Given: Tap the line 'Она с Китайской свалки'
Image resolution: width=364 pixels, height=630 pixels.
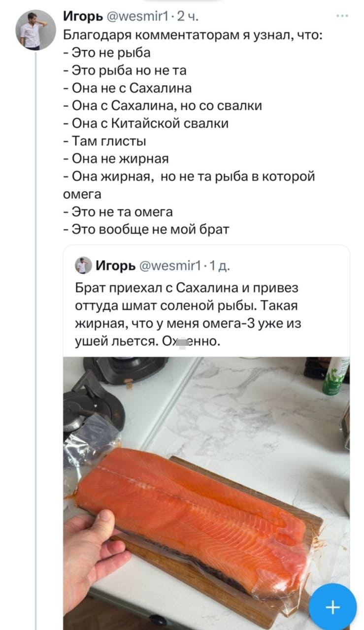Looking at the screenshot, I should pyautogui.click(x=146, y=123).
